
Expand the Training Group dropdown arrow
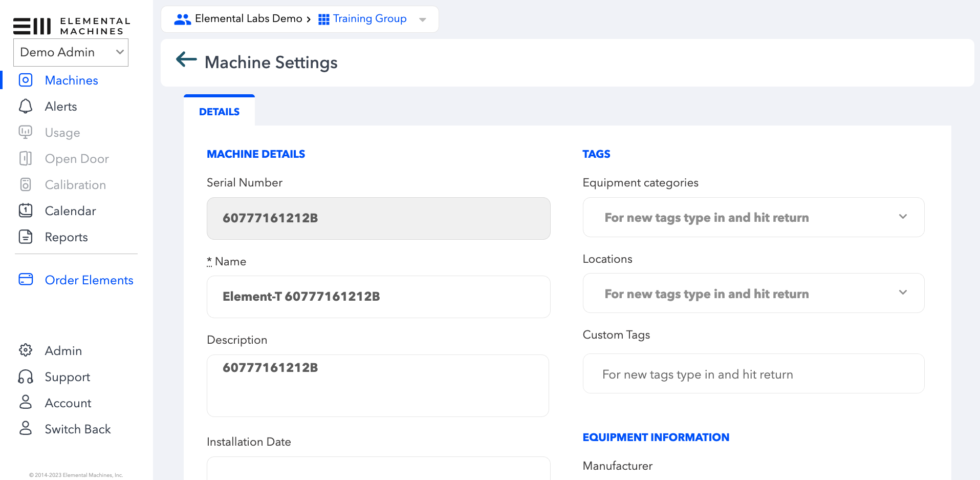423,20
